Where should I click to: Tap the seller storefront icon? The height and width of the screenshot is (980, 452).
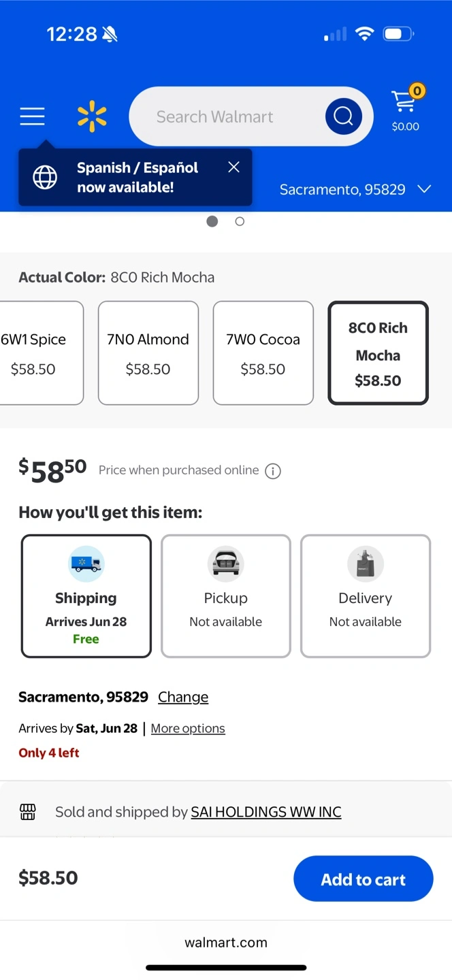click(28, 811)
